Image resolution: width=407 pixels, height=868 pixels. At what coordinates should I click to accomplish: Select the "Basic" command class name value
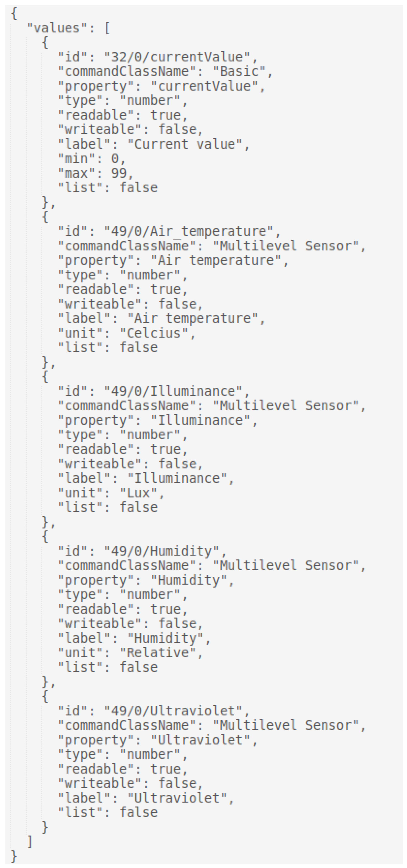tap(239, 71)
